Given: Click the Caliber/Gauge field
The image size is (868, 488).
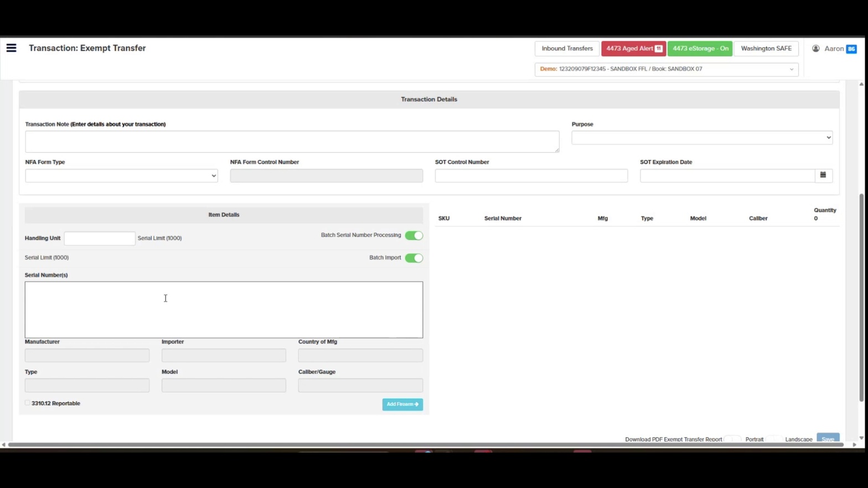Looking at the screenshot, I should [360, 385].
